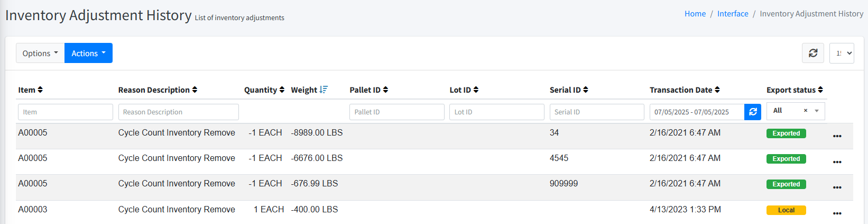Open the Interface breadcrumb link
Screen dimensions: 868x224
point(733,14)
